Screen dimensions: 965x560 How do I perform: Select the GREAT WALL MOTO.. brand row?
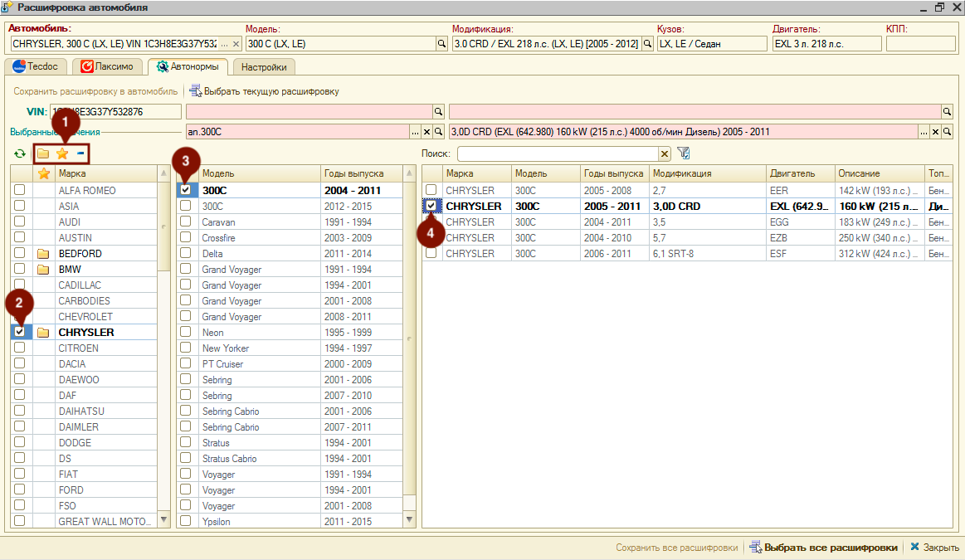[85, 521]
